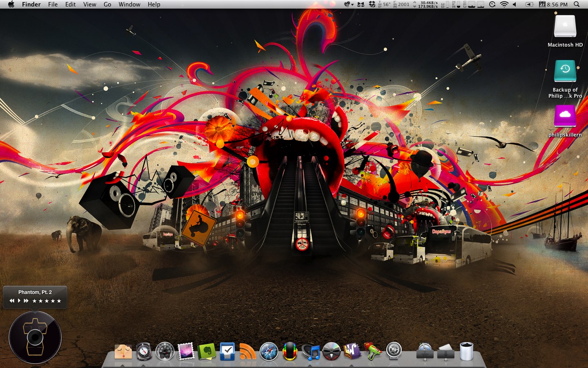Open the Daft Punk helmet dock icon

[x=290, y=352]
